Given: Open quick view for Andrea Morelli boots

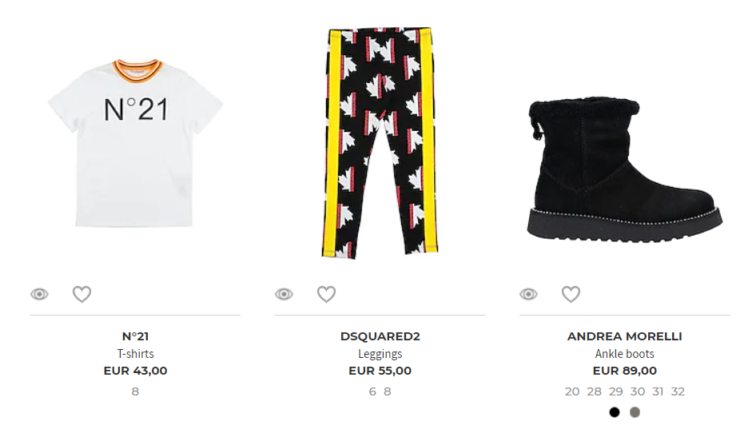Looking at the screenshot, I should click(x=529, y=294).
